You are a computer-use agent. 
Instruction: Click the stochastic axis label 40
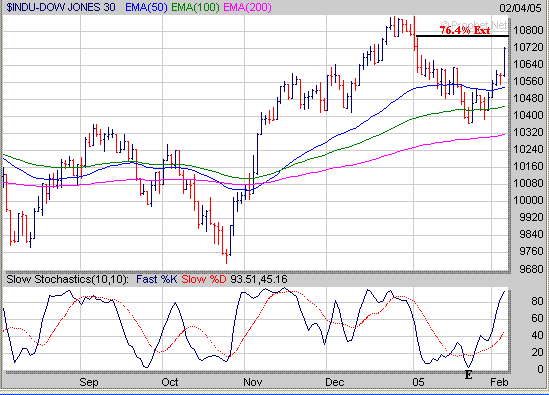pyautogui.click(x=537, y=335)
